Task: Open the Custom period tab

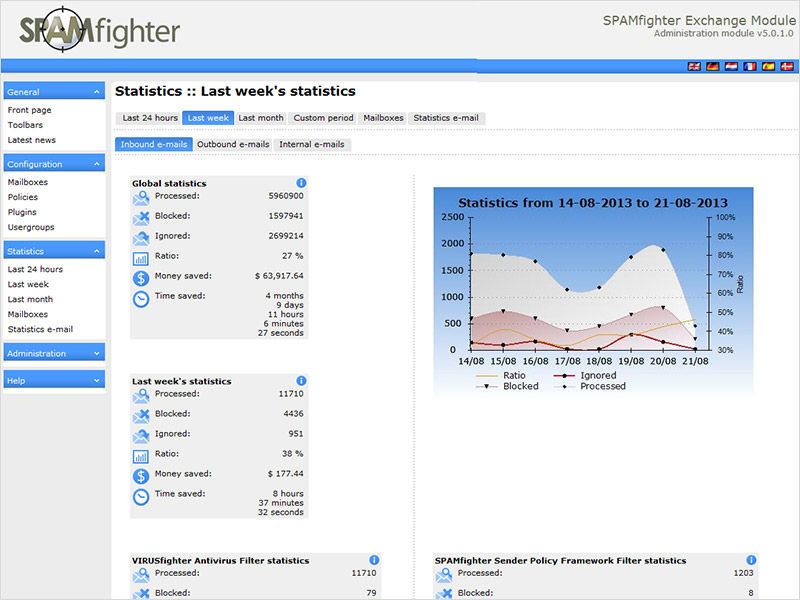Action: pyautogui.click(x=323, y=118)
